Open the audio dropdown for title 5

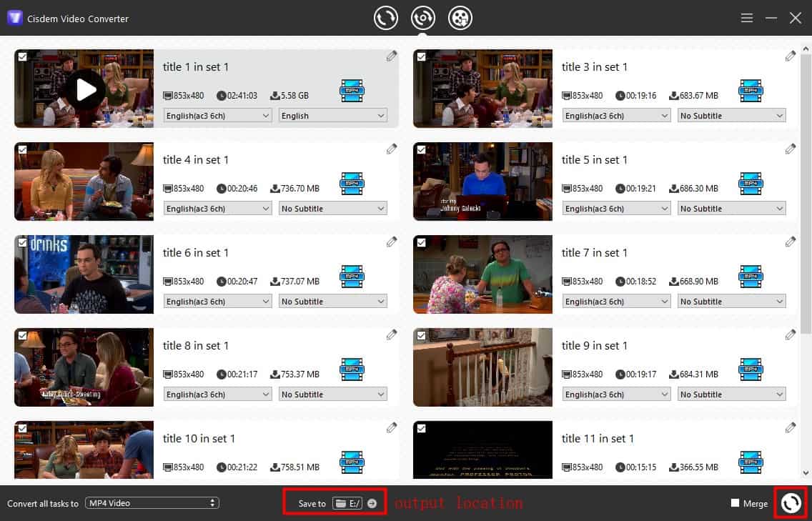(616, 208)
